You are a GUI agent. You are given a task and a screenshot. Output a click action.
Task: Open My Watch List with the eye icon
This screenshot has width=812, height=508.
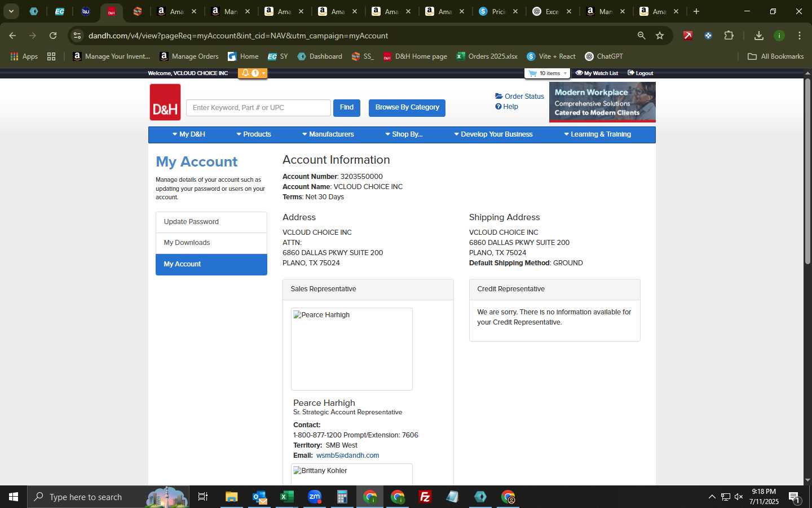597,73
